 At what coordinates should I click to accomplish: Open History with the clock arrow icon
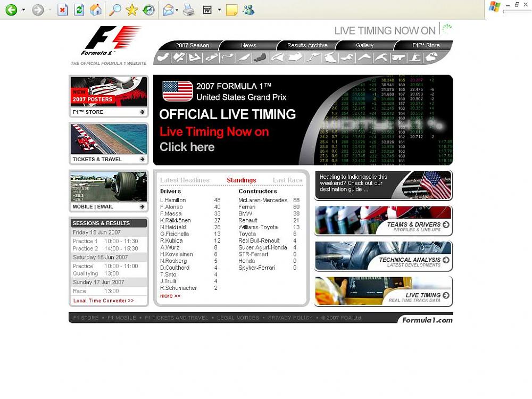pos(148,10)
